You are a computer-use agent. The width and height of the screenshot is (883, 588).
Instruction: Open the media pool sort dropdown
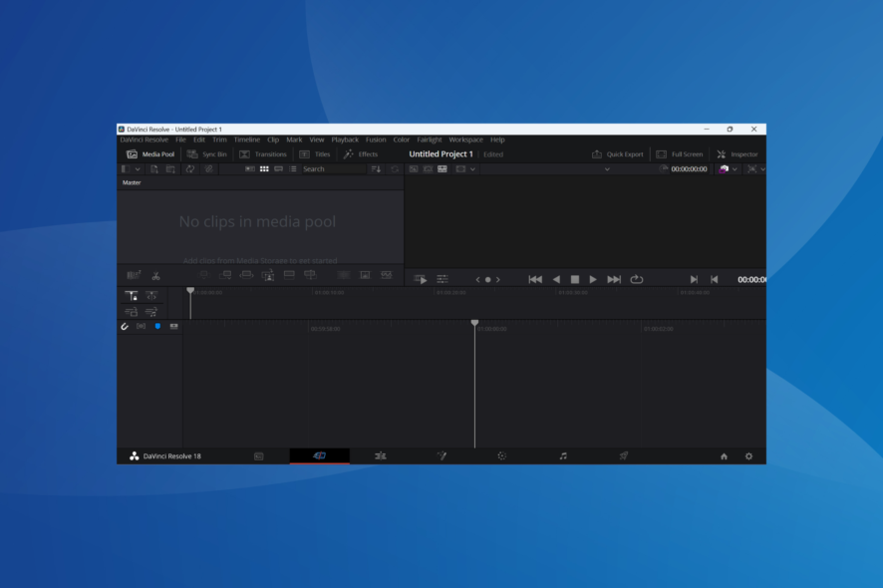[x=378, y=168]
